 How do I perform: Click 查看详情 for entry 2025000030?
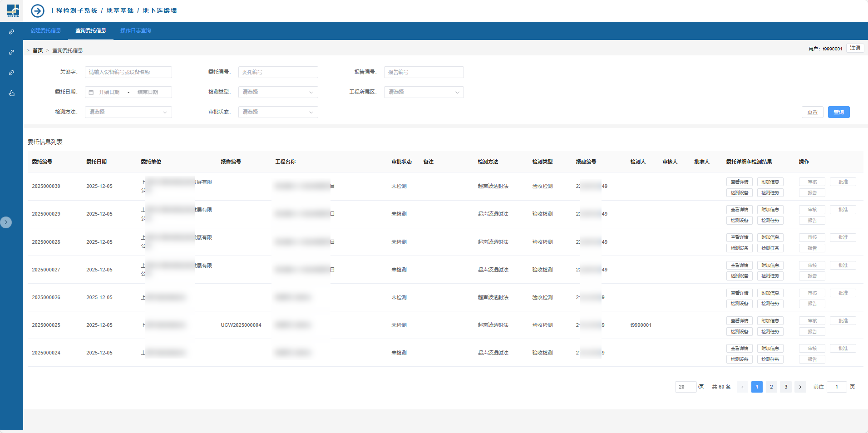point(739,182)
